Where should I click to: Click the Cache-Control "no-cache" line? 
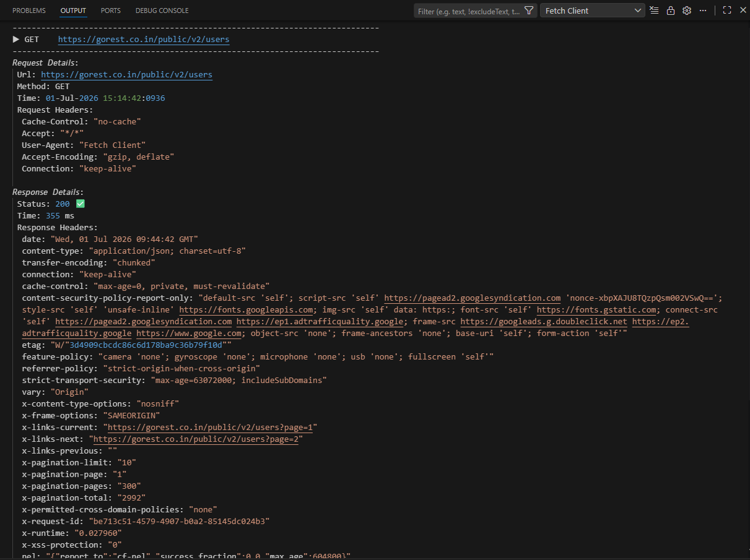click(81, 122)
